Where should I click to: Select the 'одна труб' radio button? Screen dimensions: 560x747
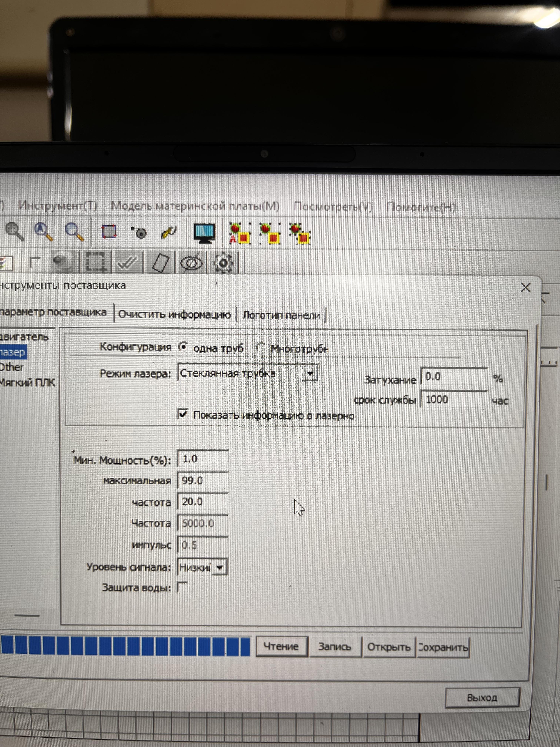[x=183, y=347]
